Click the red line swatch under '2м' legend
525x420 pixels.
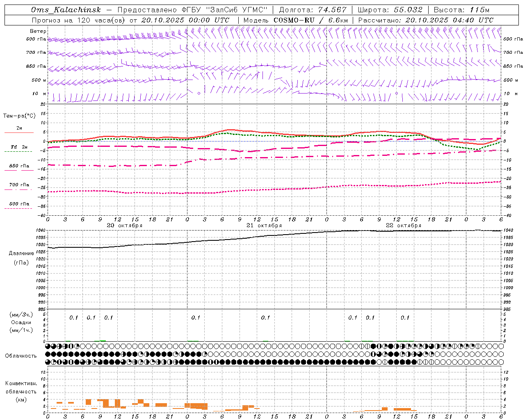click(x=19, y=132)
